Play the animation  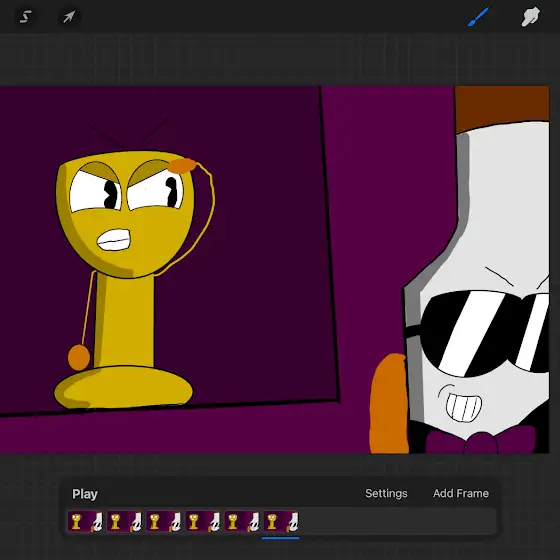pyautogui.click(x=85, y=494)
